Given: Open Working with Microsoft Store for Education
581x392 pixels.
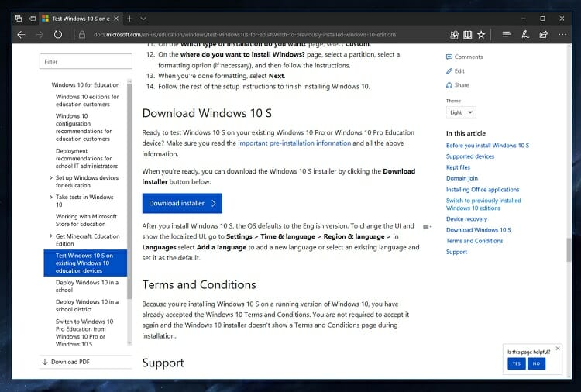Looking at the screenshot, I should tap(86, 220).
